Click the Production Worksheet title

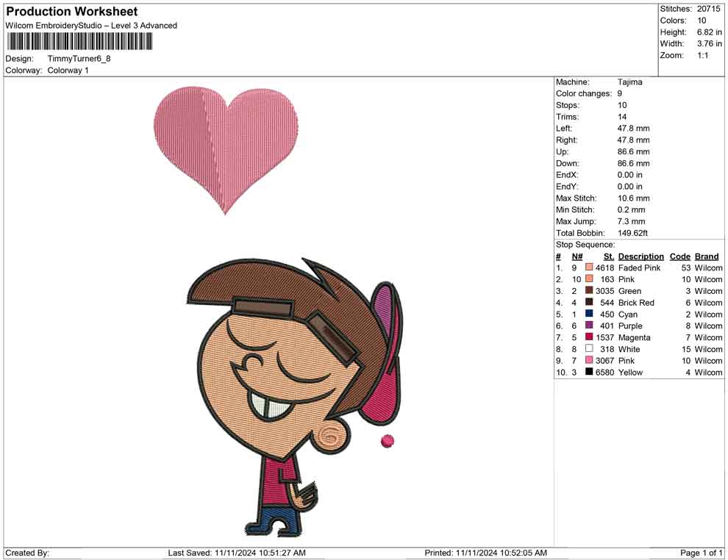[71, 12]
